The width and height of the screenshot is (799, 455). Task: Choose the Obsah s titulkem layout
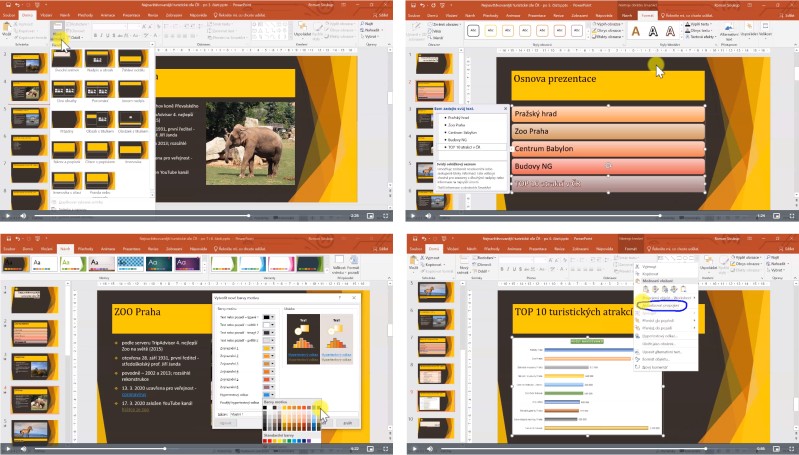[100, 122]
